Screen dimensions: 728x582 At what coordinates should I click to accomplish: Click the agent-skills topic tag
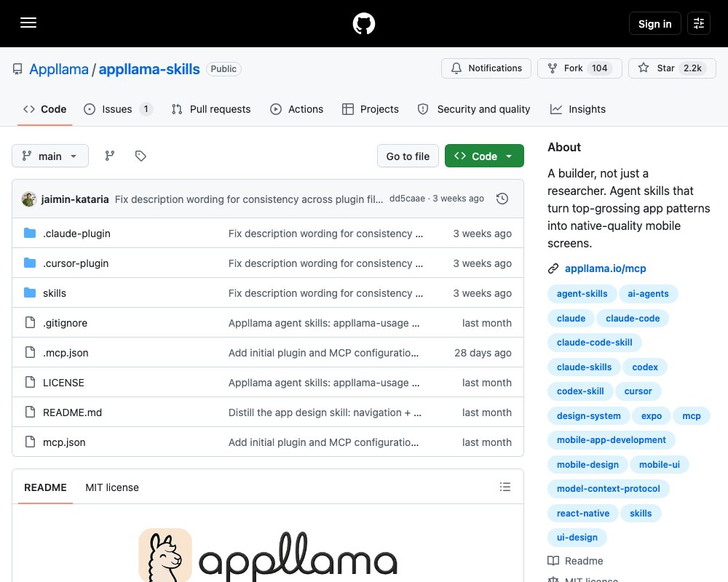pos(582,293)
